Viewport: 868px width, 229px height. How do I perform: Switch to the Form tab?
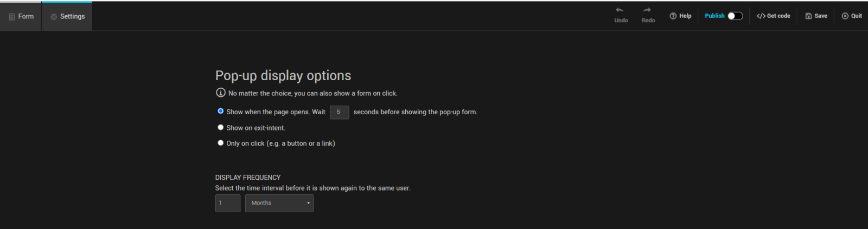21,17
